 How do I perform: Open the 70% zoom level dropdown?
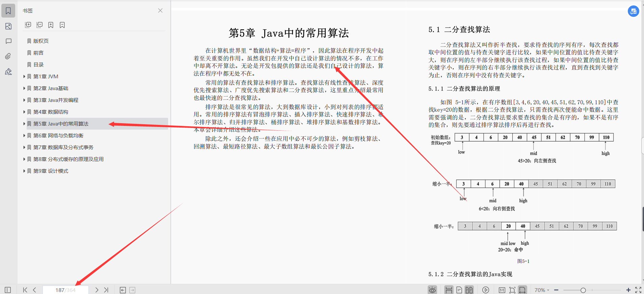542,290
